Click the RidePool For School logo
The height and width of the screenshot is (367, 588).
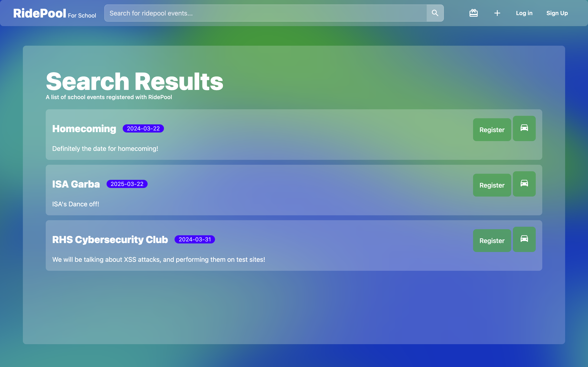click(55, 13)
